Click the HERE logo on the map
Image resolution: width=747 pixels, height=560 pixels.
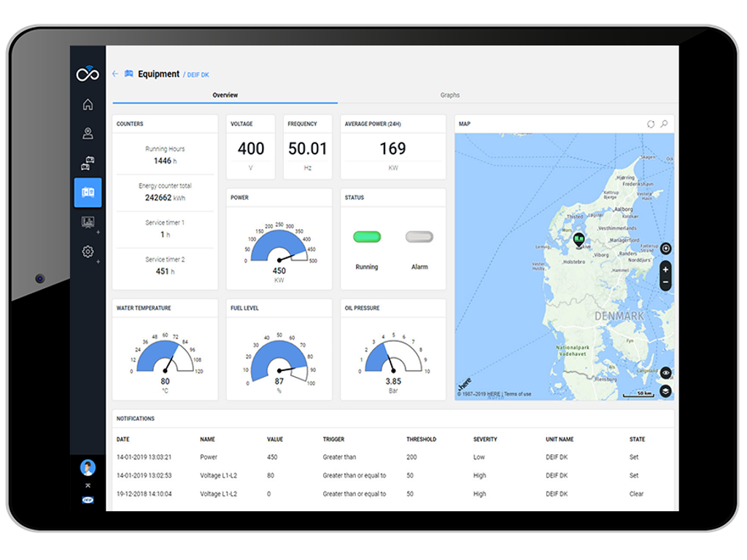(x=464, y=384)
